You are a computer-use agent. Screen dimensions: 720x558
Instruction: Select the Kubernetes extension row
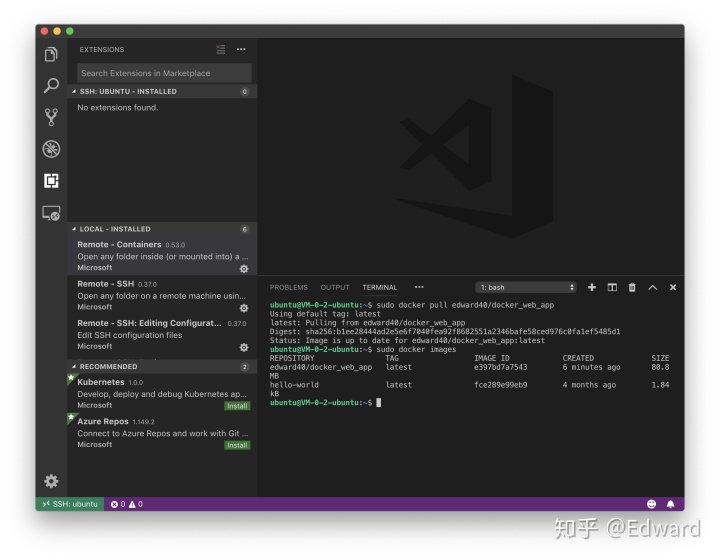pos(162,393)
